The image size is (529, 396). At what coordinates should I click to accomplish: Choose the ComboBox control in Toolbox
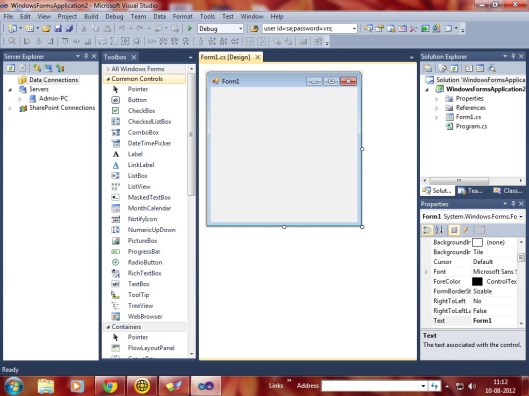pos(143,132)
